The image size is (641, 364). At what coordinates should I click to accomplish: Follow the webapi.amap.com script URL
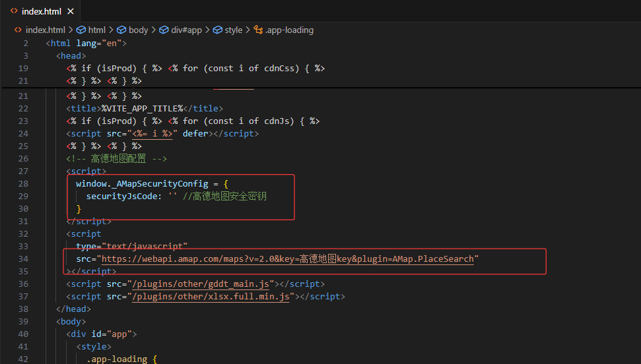click(x=287, y=259)
